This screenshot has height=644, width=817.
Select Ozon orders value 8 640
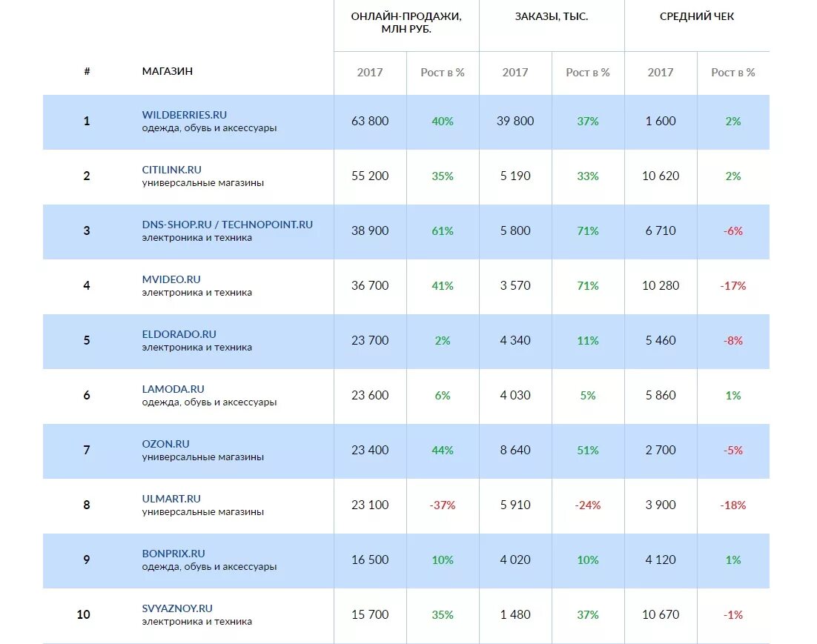coord(515,450)
